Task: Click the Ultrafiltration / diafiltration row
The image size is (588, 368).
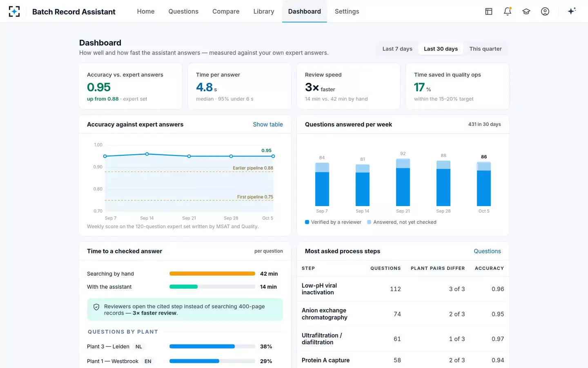Action: click(403, 339)
